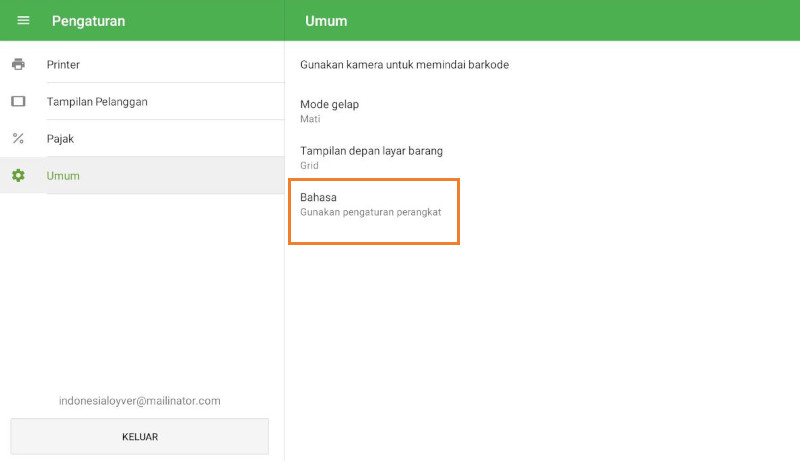Click the Umum title in green header
The width and height of the screenshot is (800, 461).
click(326, 20)
